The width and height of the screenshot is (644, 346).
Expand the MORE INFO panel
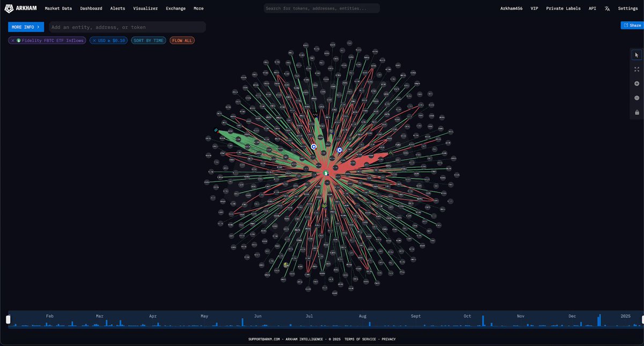26,27
